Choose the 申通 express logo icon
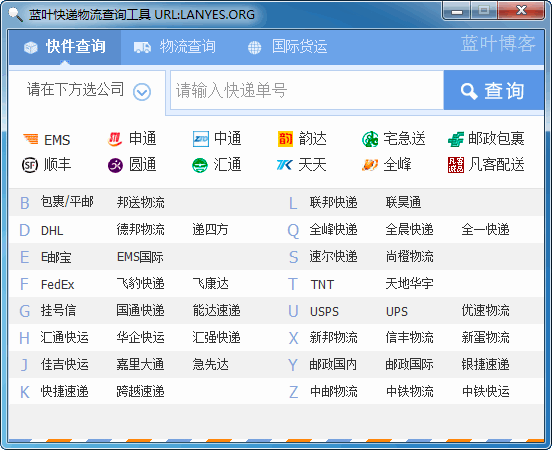Viewport: 552px width, 450px height. click(115, 139)
